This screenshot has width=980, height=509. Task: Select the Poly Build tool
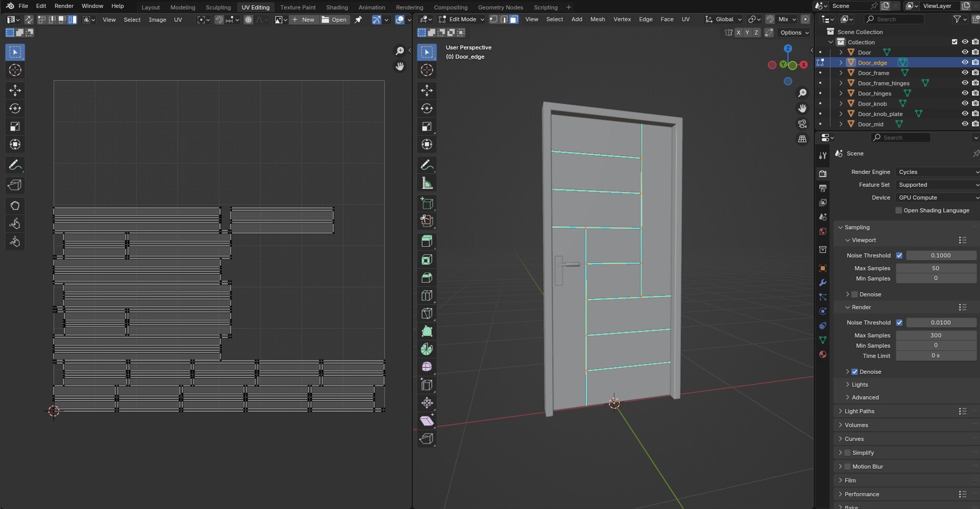click(427, 332)
